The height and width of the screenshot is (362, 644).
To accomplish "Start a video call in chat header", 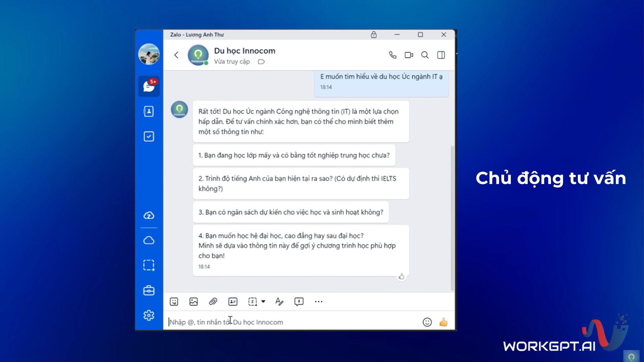I will pos(409,55).
